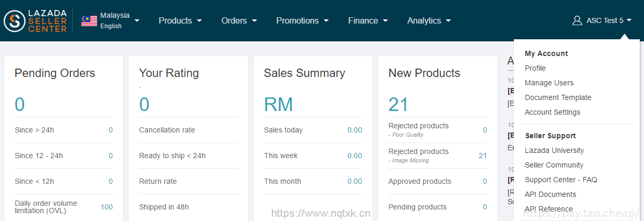644x221 pixels.
Task: Open the Finance menu
Action: tap(368, 20)
